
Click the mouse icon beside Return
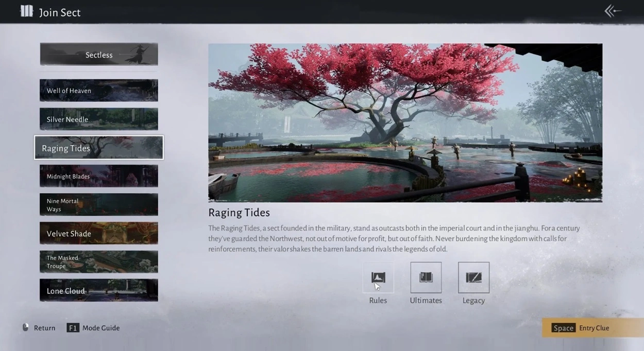tap(26, 327)
